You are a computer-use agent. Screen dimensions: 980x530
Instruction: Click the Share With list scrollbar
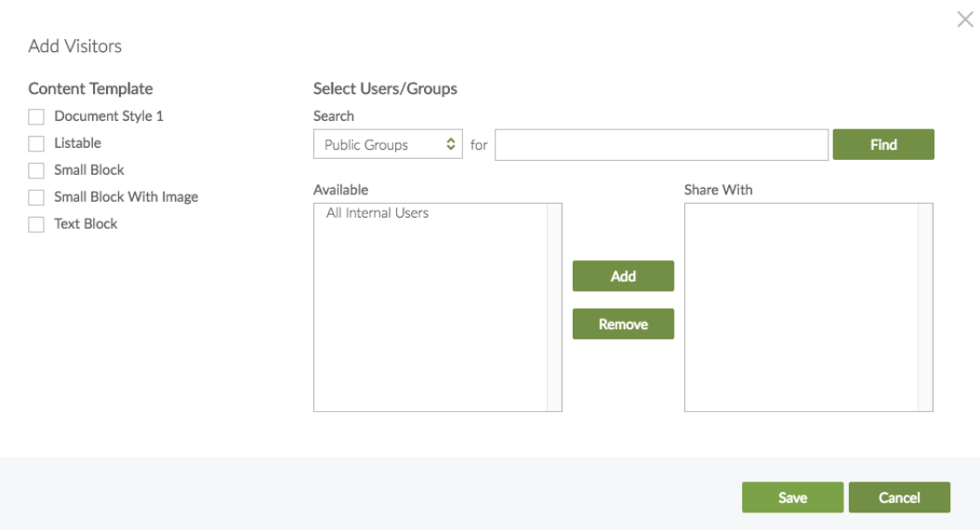point(925,307)
